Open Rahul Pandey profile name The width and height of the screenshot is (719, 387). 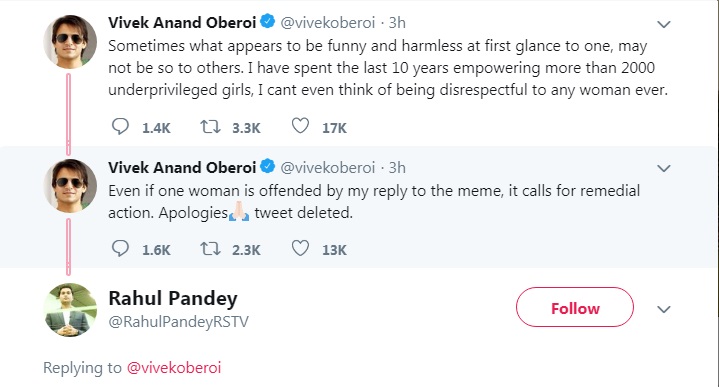173,299
